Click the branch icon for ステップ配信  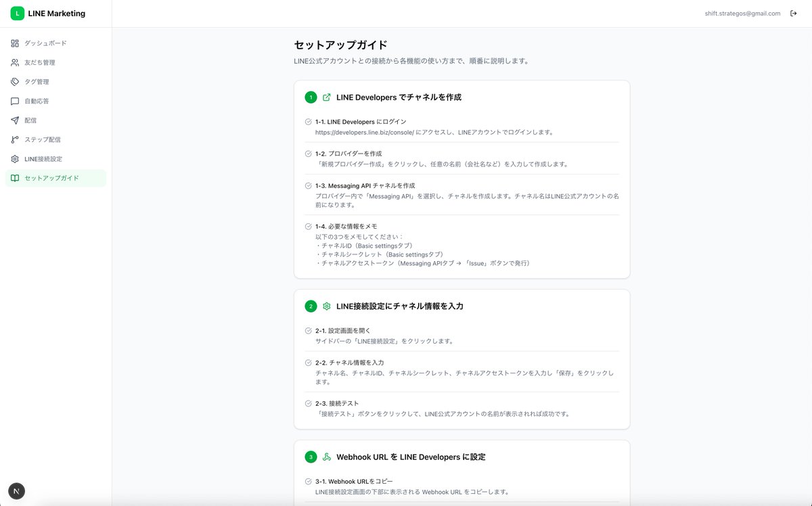15,140
